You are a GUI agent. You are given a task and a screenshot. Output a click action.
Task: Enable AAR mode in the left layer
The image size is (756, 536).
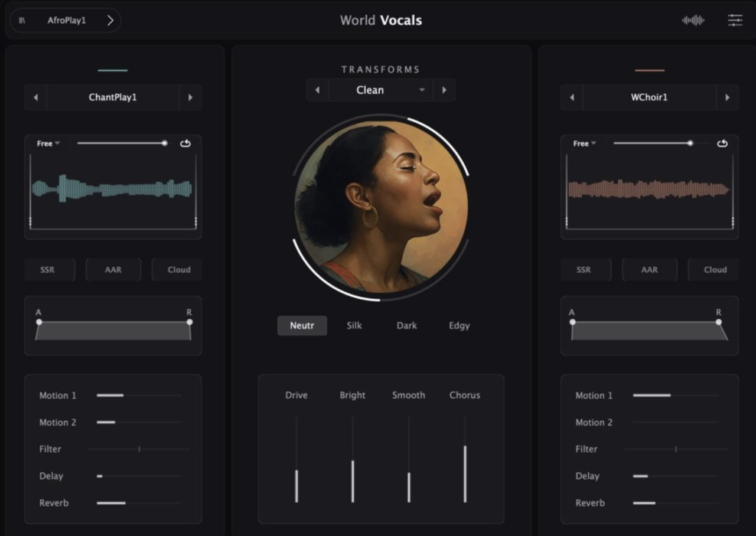113,270
